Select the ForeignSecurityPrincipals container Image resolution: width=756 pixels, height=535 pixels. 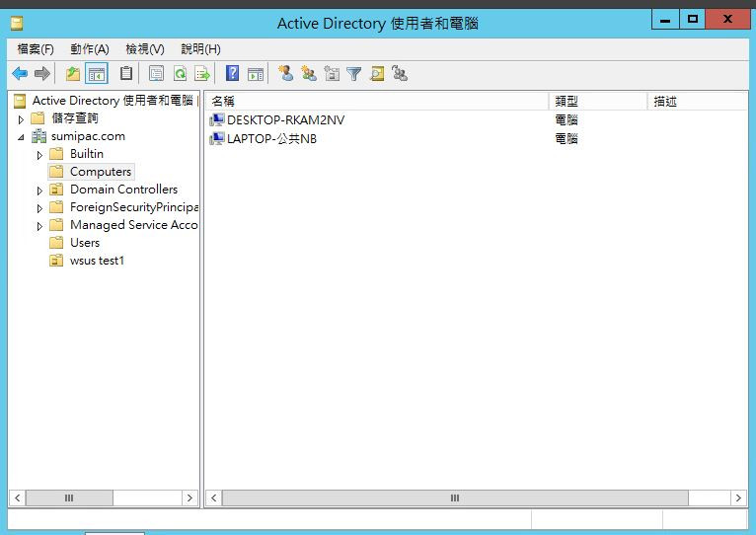pos(134,207)
